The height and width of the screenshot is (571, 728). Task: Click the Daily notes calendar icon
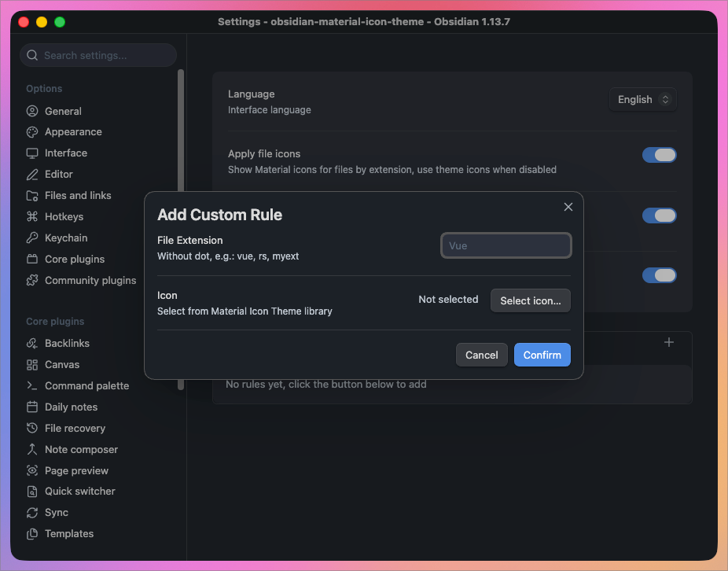click(32, 407)
